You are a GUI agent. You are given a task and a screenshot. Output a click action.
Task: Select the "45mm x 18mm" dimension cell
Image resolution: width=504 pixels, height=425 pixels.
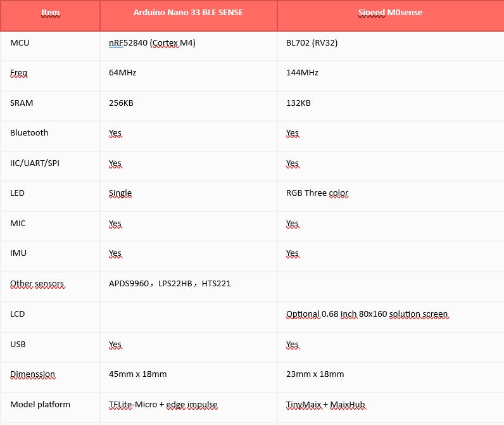[137, 374]
